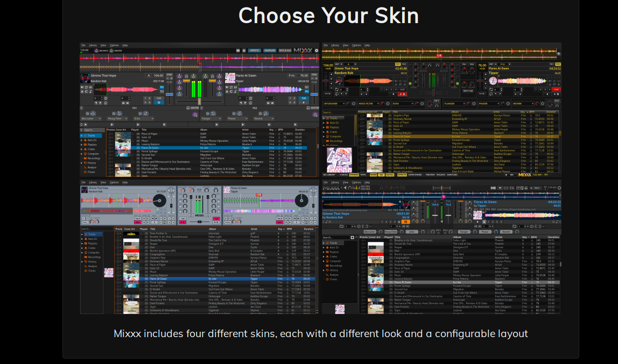The height and width of the screenshot is (364, 618).
Task: Open Recordings in the top-left skin sidebar
Action: coord(94,158)
